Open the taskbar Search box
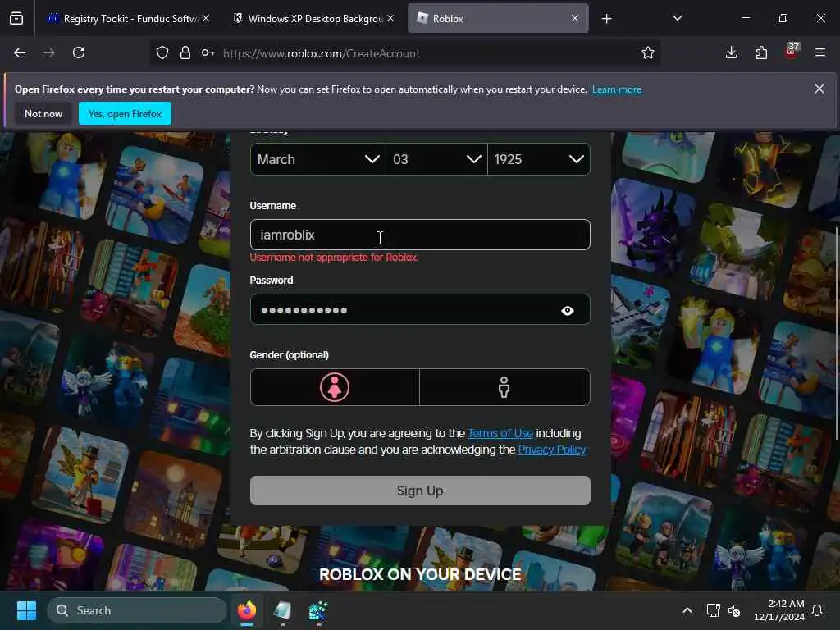This screenshot has width=840, height=630. point(137,610)
